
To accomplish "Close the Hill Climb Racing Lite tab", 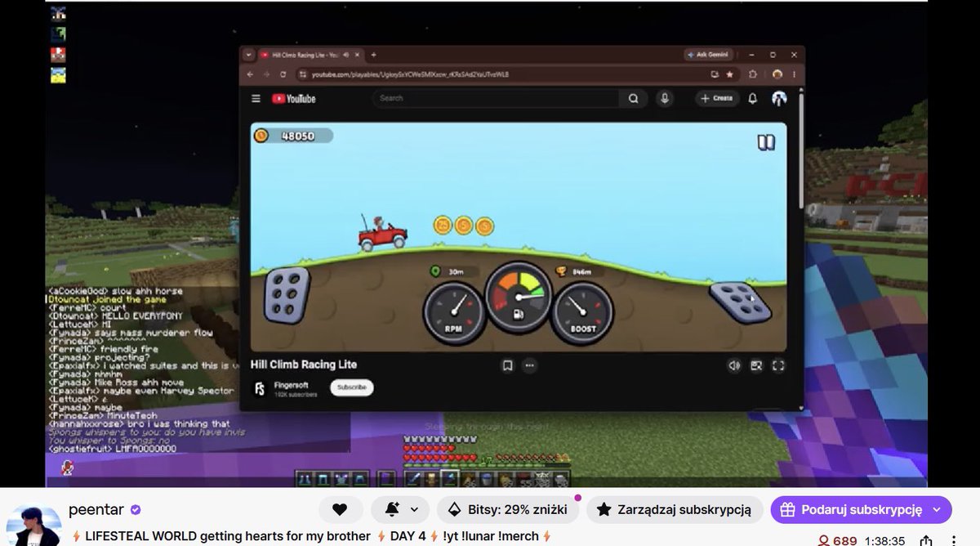I will click(x=358, y=55).
